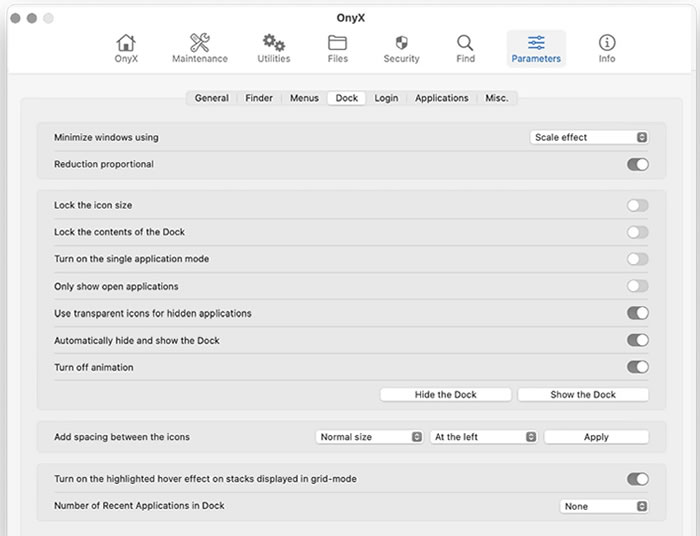Screen dimensions: 700x536
Task: Switch to the Login tab
Action: [x=386, y=98]
